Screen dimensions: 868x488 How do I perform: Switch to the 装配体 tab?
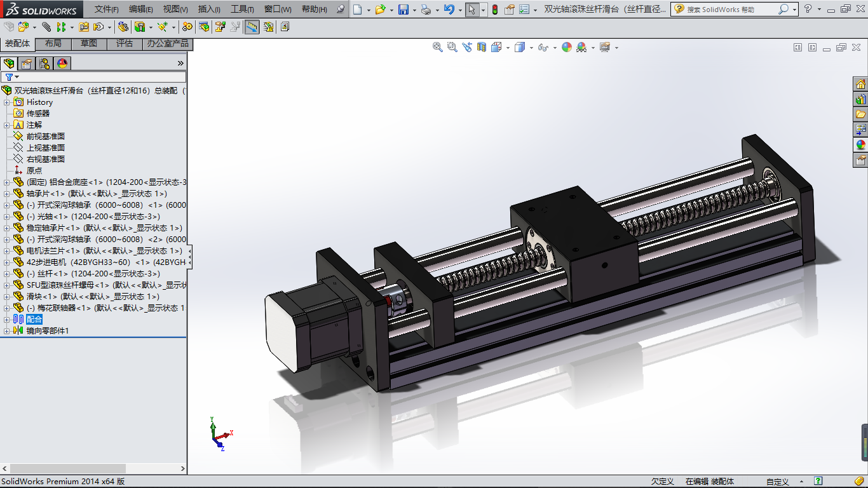tap(17, 44)
